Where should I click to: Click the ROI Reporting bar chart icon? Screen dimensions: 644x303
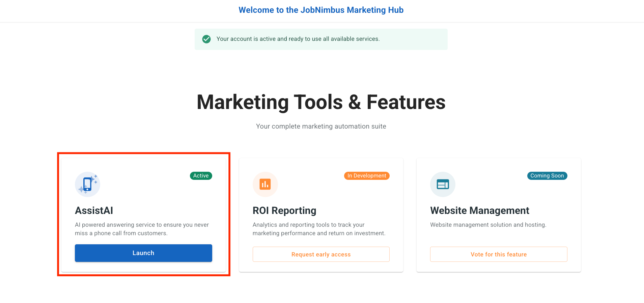pos(265,184)
